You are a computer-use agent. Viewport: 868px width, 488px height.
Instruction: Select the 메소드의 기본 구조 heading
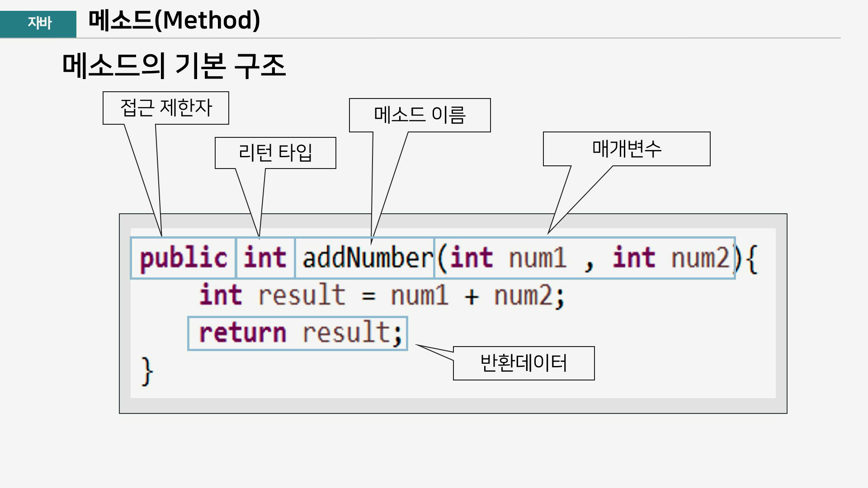[174, 66]
